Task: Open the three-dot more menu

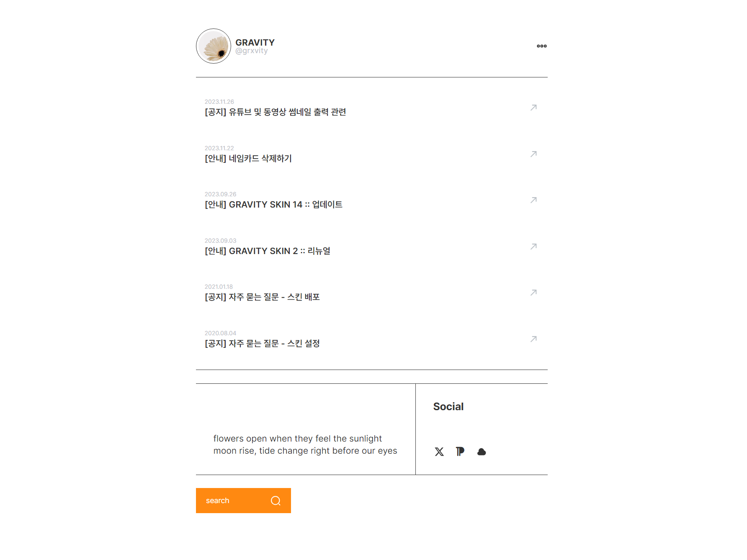Action: 541,46
